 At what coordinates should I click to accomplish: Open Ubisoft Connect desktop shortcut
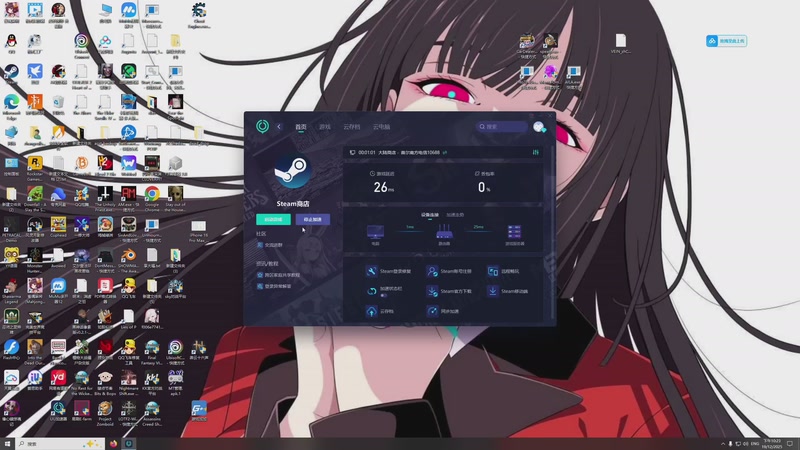click(82, 45)
